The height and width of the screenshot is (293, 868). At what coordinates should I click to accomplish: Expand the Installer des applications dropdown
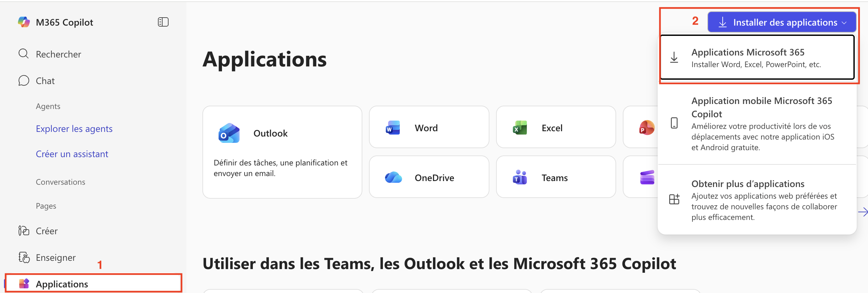(781, 22)
